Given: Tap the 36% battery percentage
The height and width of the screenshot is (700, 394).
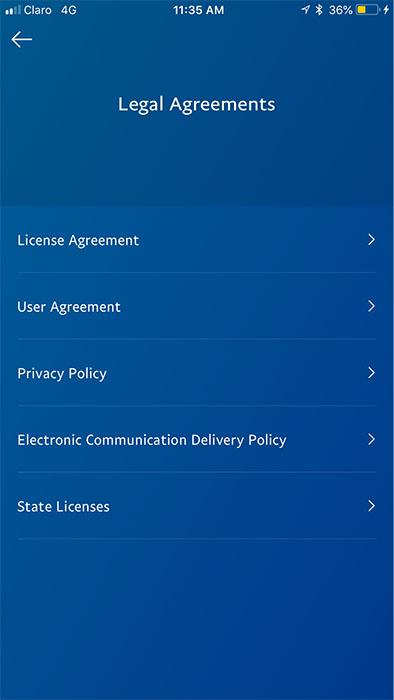Looking at the screenshot, I should click(340, 10).
